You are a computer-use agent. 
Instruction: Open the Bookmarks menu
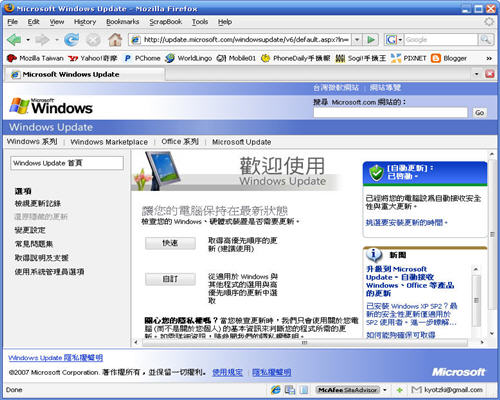point(122,22)
